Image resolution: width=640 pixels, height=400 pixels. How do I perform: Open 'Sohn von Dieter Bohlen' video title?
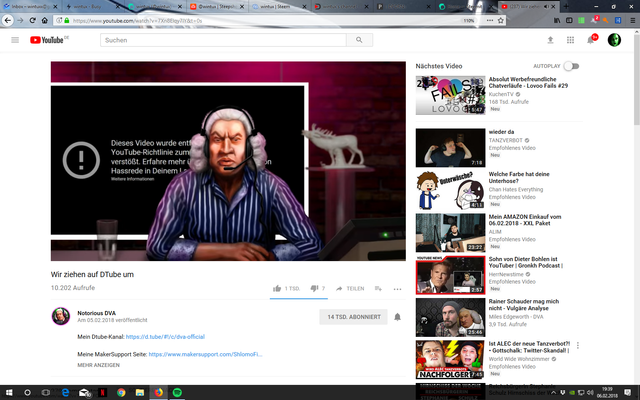click(526, 262)
